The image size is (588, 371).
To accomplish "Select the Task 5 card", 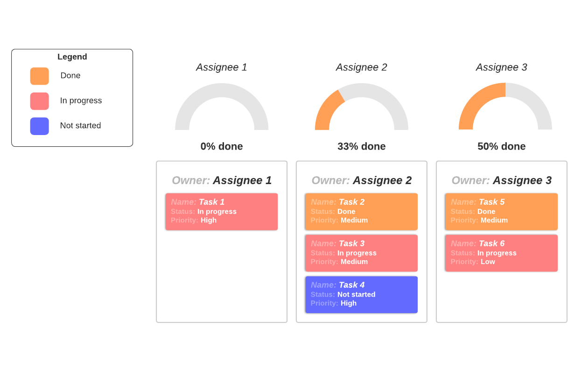I will point(502,212).
